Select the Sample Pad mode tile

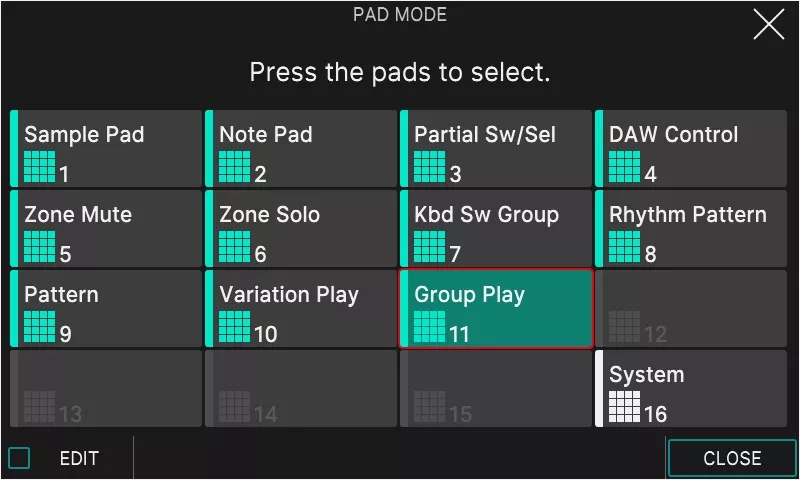point(106,148)
